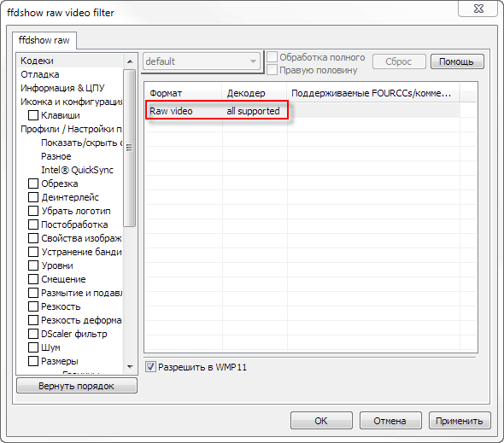The width and height of the screenshot is (504, 443).
Task: Select Intel QuickSync settings item
Action: [x=77, y=170]
